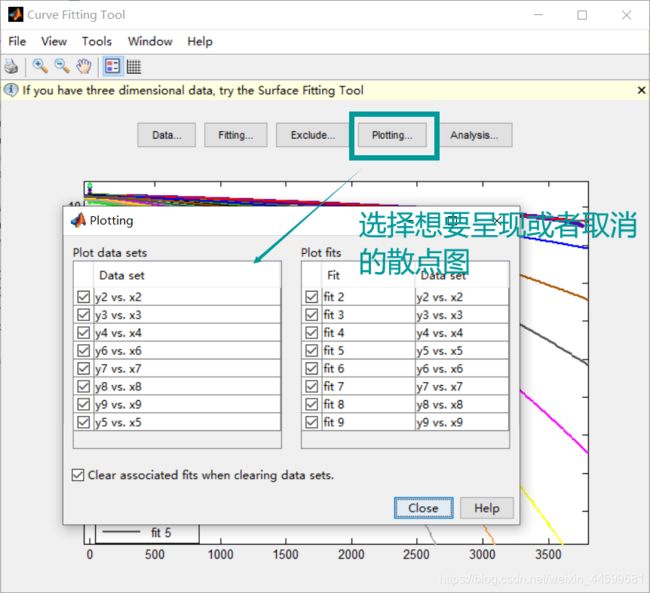Open the File menu
Viewport: 650px width, 593px height.
tap(17, 41)
